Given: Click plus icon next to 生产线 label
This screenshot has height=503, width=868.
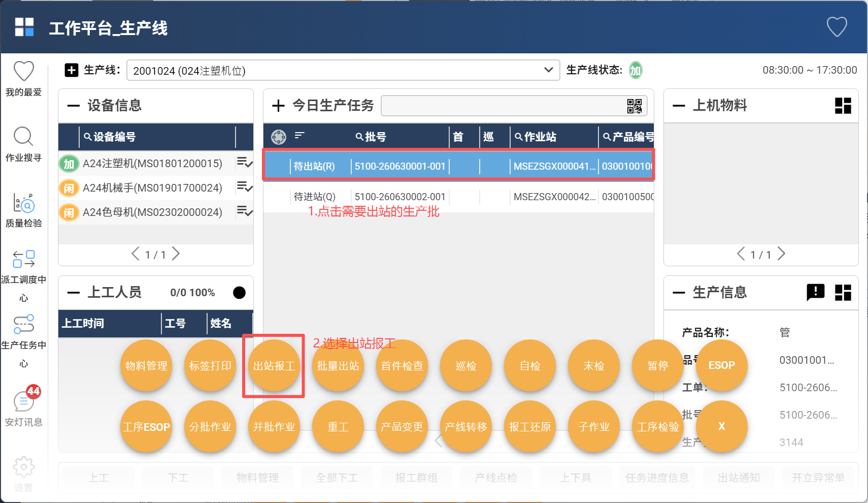Looking at the screenshot, I should (72, 70).
